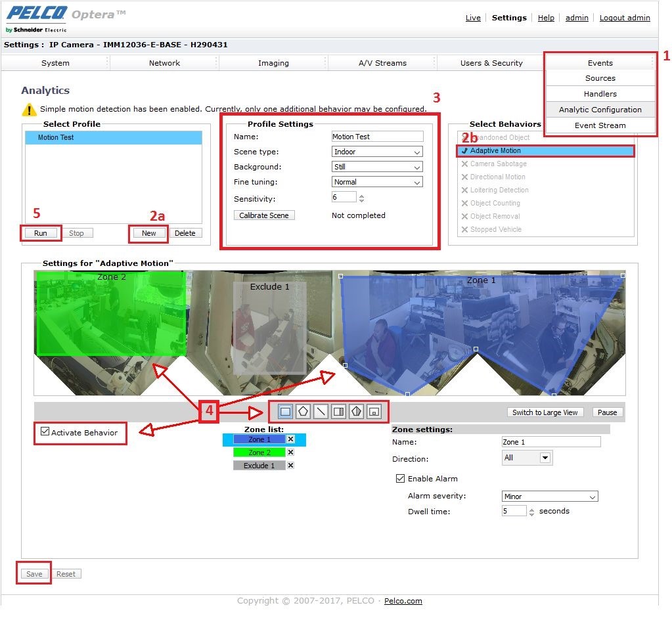
Task: Select green Zone 2 in zone list
Action: click(259, 452)
